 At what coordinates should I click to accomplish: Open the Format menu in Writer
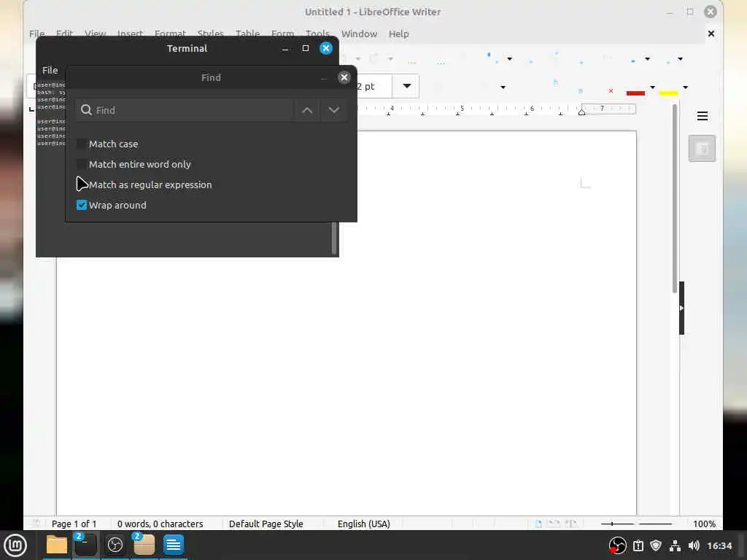170,34
